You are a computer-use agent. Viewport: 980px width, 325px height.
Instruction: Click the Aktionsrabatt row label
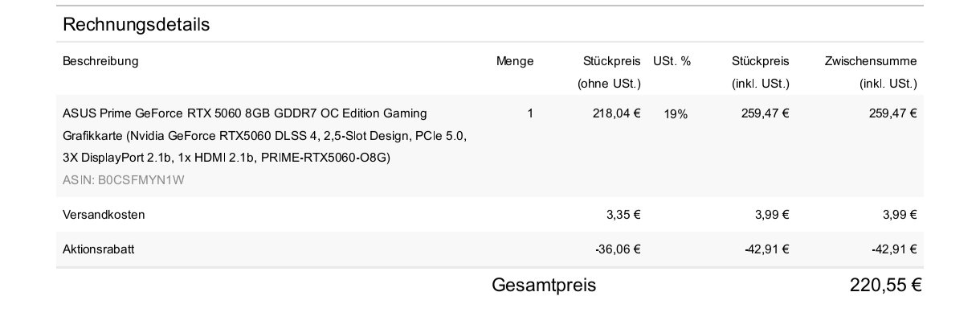(x=98, y=249)
